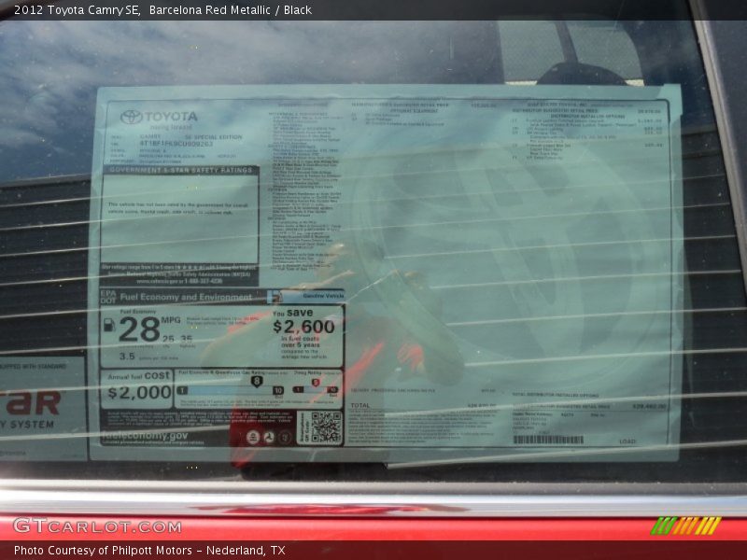Click the large "28" MPG figure
Screen dimensions: 747x560
(x=139, y=329)
